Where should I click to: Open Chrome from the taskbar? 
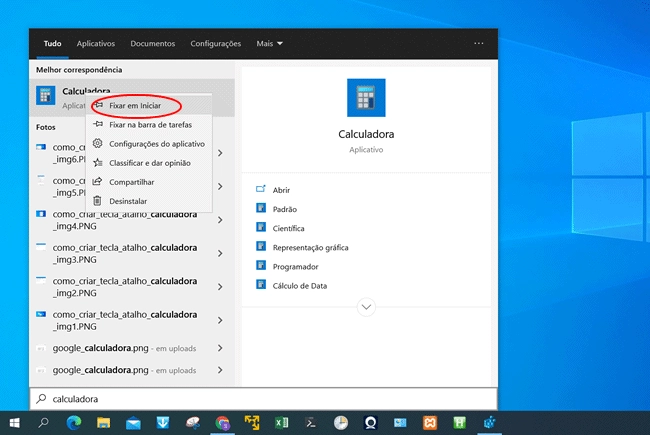click(222, 423)
